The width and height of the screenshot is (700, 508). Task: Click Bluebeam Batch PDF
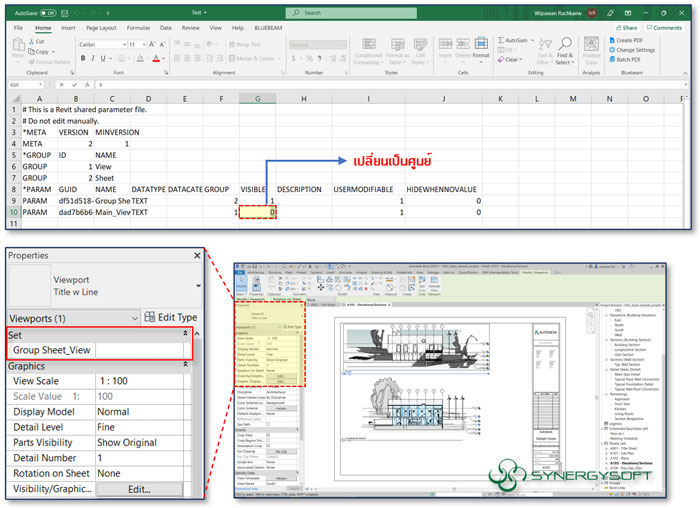[625, 59]
